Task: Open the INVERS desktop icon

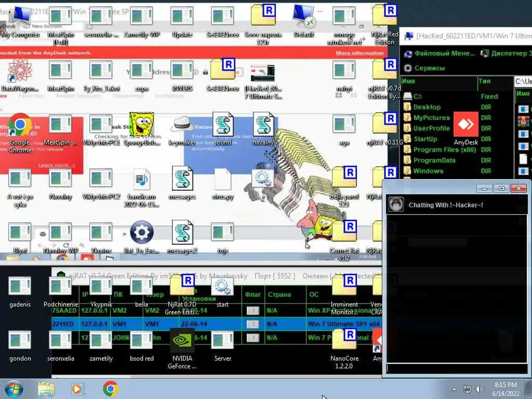Action: [182, 75]
